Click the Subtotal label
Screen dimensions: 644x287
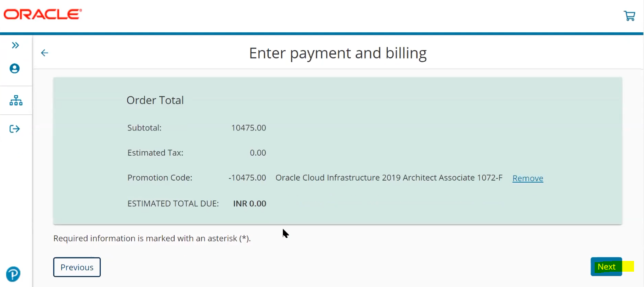pyautogui.click(x=144, y=128)
